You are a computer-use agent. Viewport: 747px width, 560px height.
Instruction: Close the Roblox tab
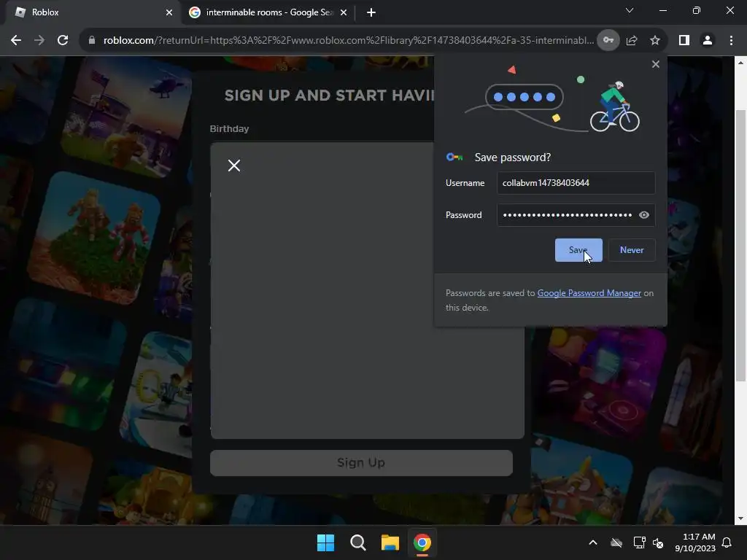tap(169, 12)
